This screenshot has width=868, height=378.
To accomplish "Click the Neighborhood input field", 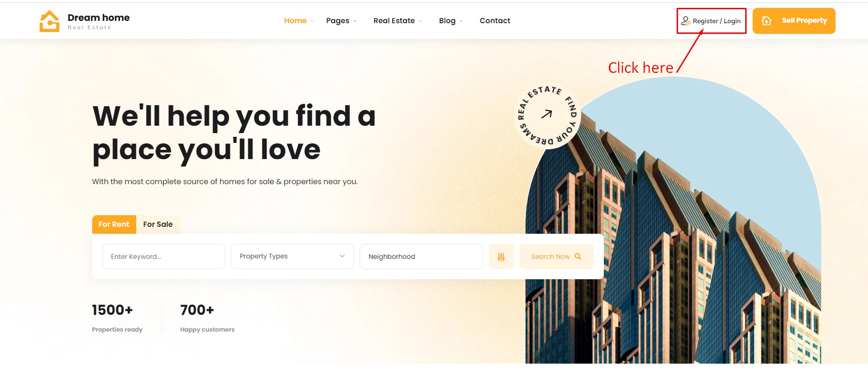I will tap(421, 256).
